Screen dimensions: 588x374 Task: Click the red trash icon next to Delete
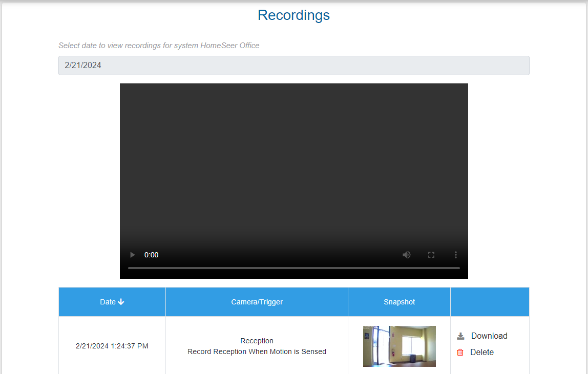tap(460, 352)
